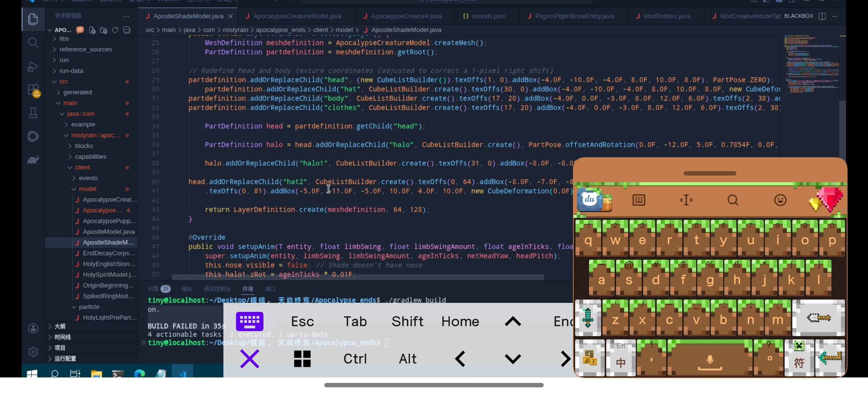This screenshot has height=395, width=868.
Task: Toggle the Alt modifier on the key bar
Action: click(x=408, y=358)
